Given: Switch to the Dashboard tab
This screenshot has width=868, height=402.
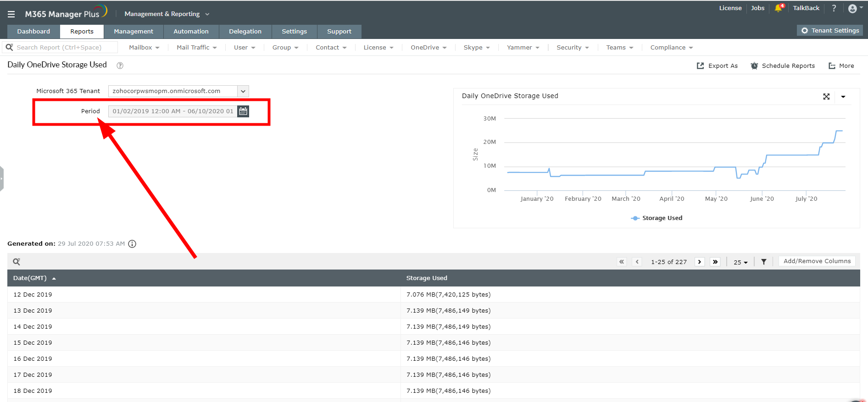Looking at the screenshot, I should [x=33, y=32].
